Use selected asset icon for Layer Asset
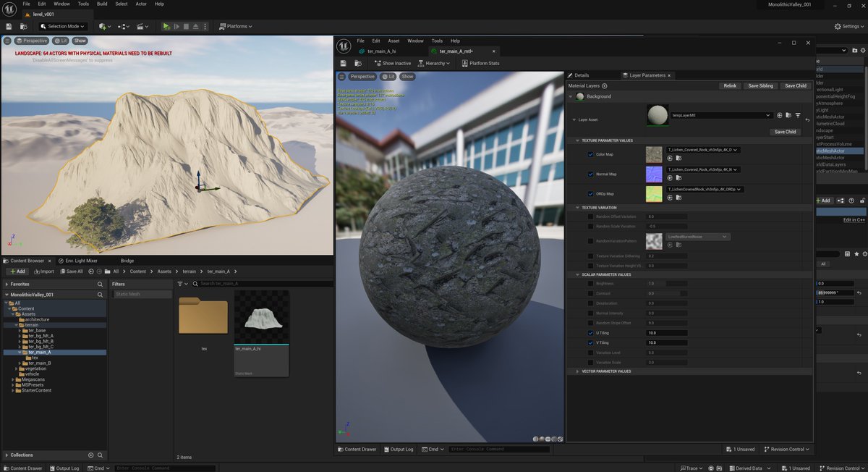Image resolution: width=868 pixels, height=472 pixels. 779,115
